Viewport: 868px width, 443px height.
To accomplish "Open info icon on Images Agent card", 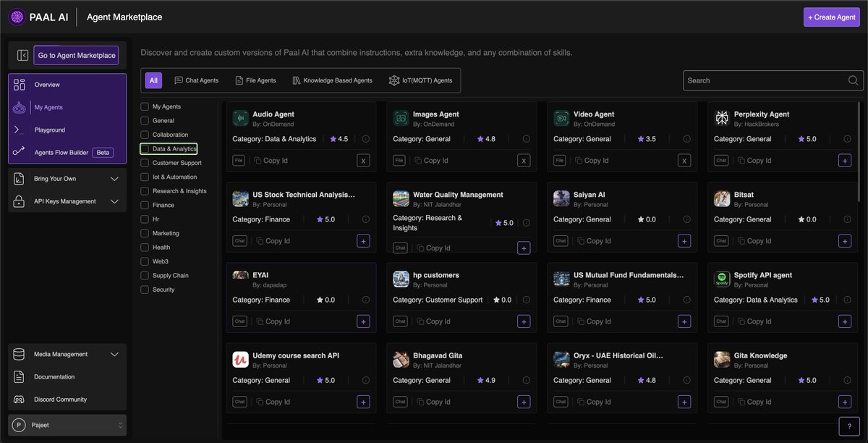I will (x=526, y=139).
